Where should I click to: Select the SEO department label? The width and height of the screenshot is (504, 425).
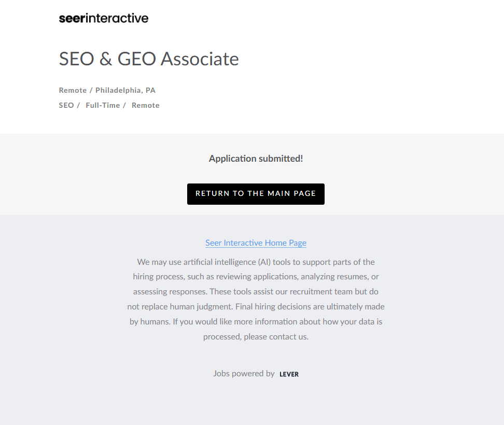click(x=66, y=105)
